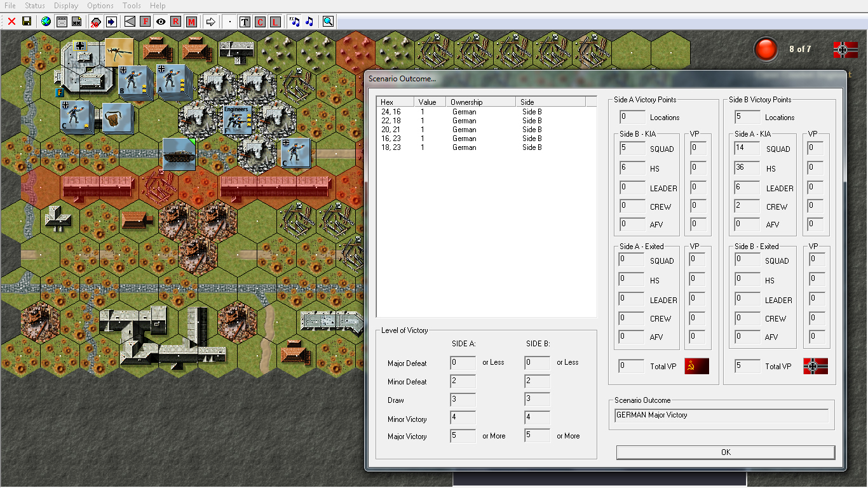Click the Soviet flag beside Total VP

(696, 366)
